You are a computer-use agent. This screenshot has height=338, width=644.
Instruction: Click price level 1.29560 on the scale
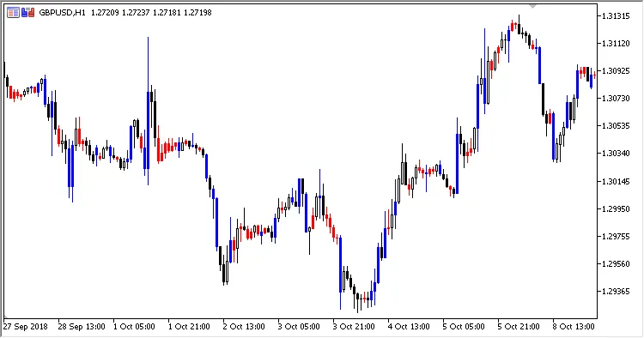click(x=616, y=263)
